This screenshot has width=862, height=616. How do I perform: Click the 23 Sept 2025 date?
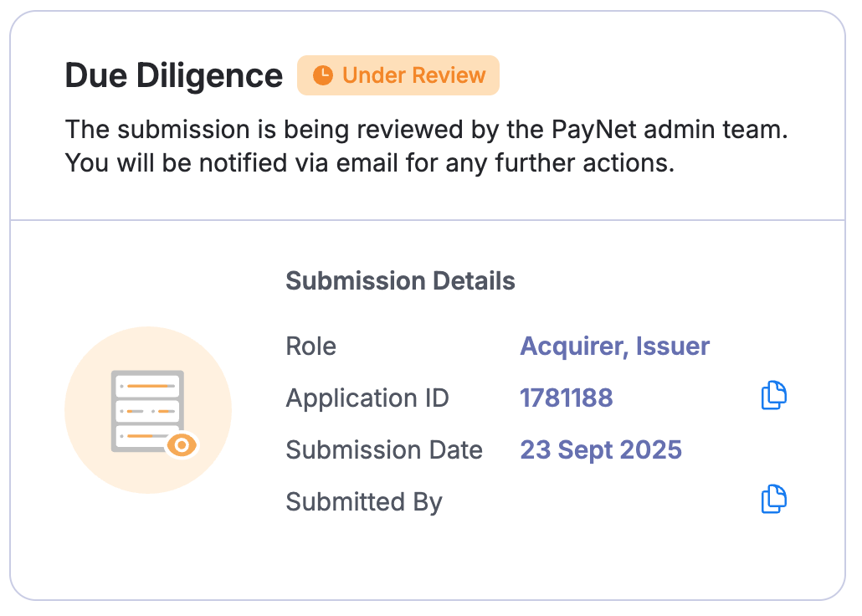[601, 450]
